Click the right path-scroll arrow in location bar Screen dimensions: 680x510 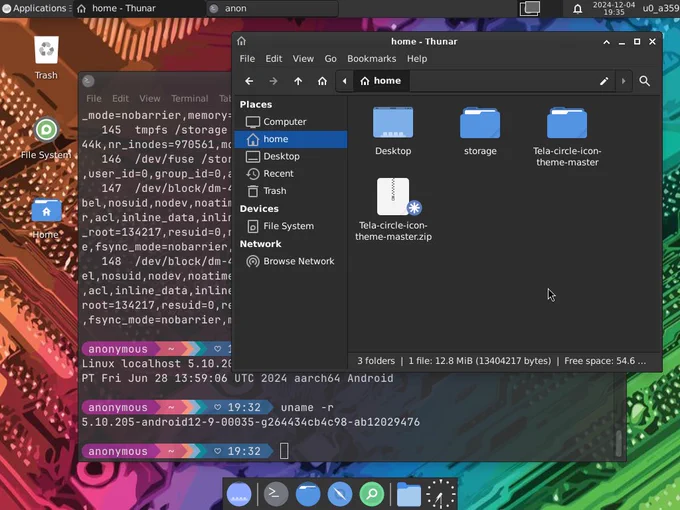click(x=624, y=81)
